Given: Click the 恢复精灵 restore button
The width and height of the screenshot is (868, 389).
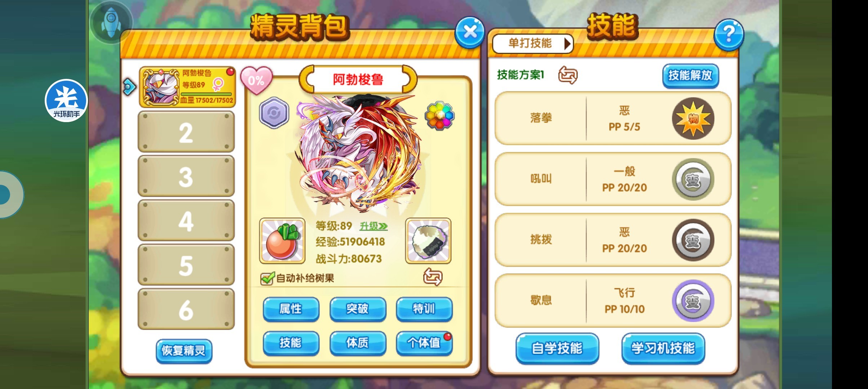Looking at the screenshot, I should click(x=184, y=350).
